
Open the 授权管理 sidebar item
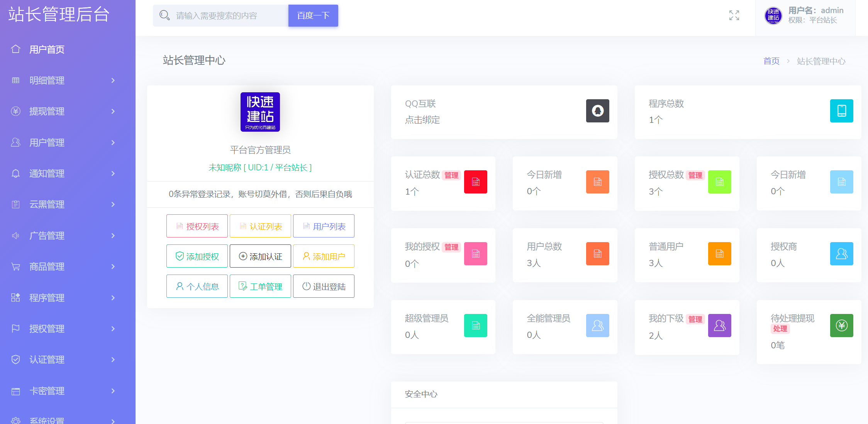[64, 329]
